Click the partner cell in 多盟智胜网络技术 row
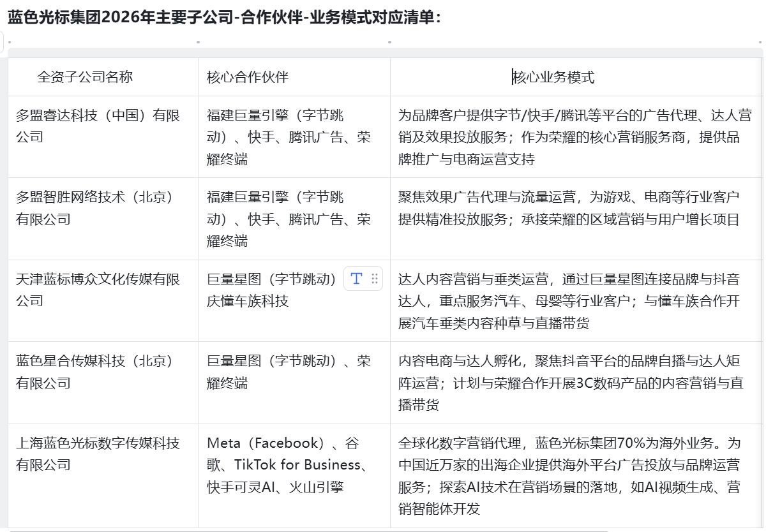This screenshot has height=532, width=766. [x=294, y=219]
